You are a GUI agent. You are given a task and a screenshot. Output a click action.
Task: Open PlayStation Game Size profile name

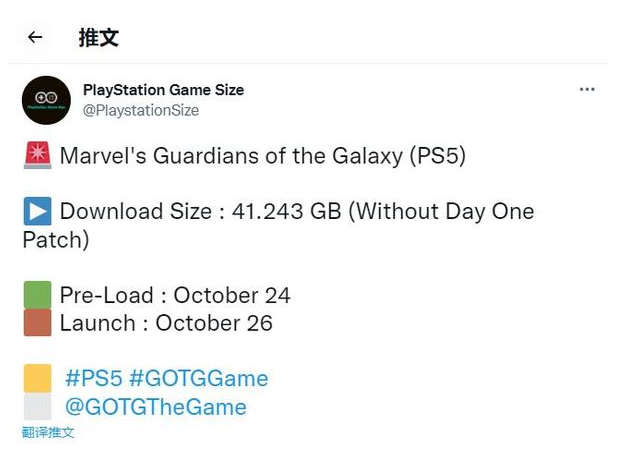[x=164, y=90]
